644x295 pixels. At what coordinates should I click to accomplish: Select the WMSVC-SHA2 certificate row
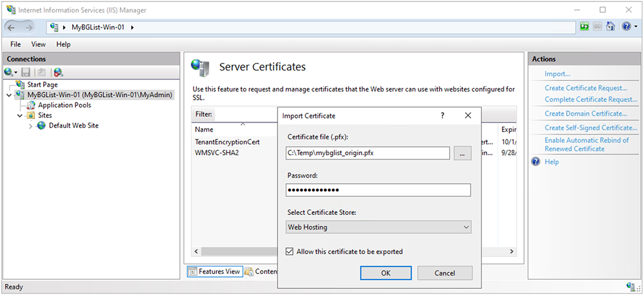pyautogui.click(x=234, y=152)
